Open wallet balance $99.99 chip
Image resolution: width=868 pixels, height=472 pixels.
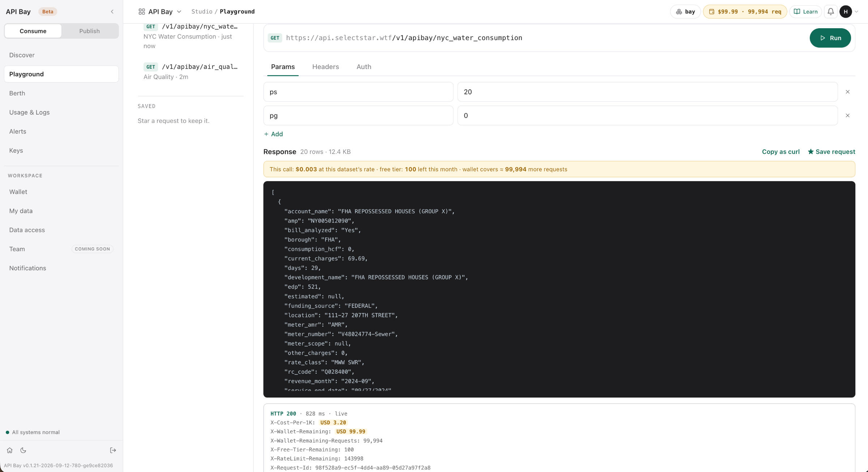(x=745, y=12)
